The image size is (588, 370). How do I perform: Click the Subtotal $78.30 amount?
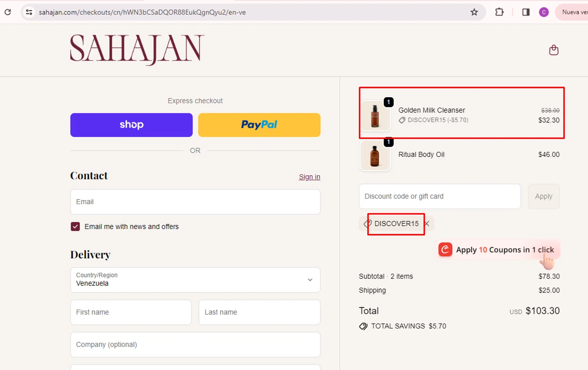[x=549, y=276]
